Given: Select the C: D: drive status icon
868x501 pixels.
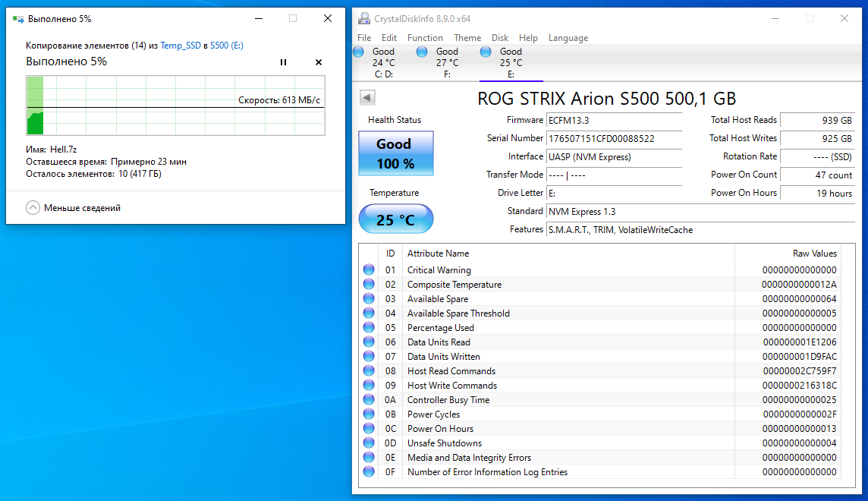Looking at the screenshot, I should tap(358, 52).
